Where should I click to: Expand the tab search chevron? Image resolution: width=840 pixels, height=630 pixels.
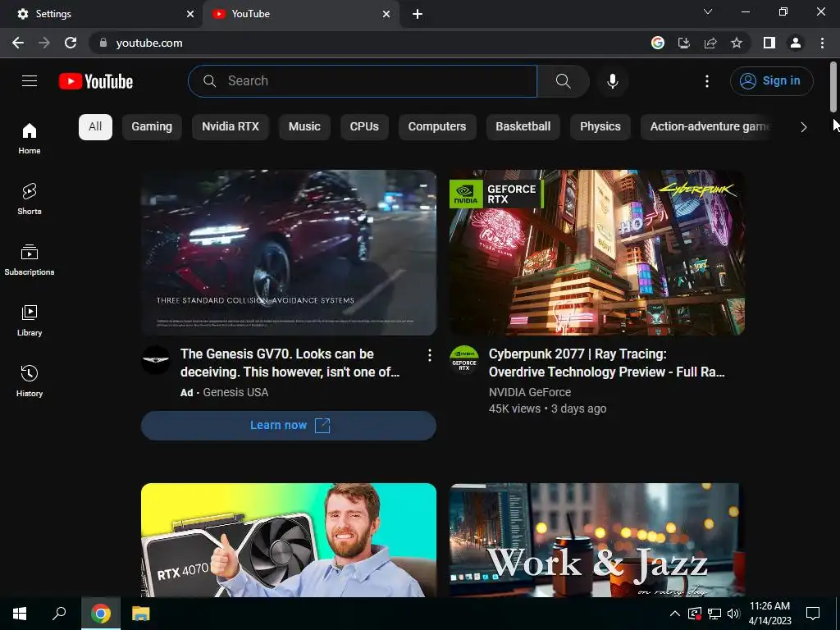[708, 11]
